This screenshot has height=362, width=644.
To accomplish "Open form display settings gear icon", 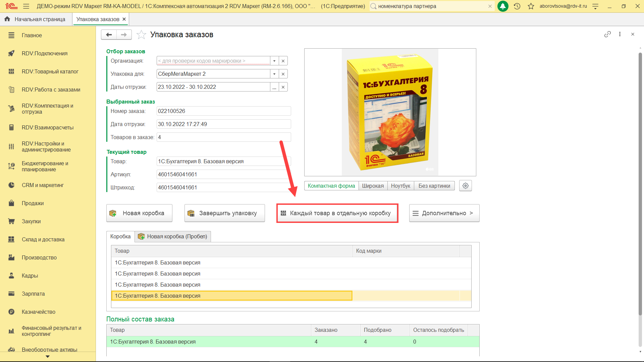I will coord(465,186).
